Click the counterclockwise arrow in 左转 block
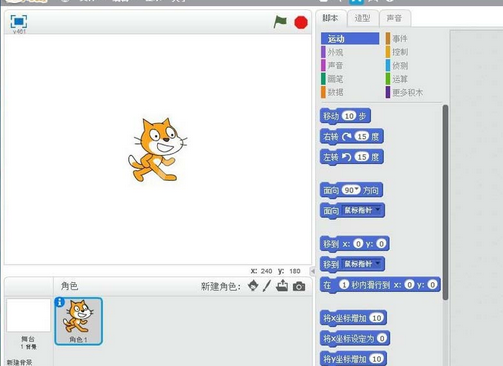The height and width of the screenshot is (366, 503). tap(347, 157)
